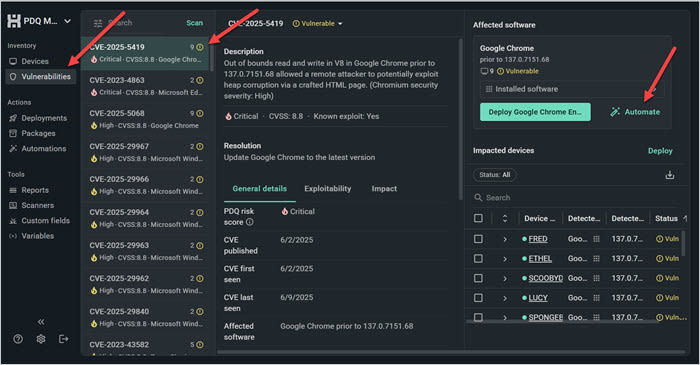Expand Installed software row
The height and width of the screenshot is (365, 700).
point(572,89)
